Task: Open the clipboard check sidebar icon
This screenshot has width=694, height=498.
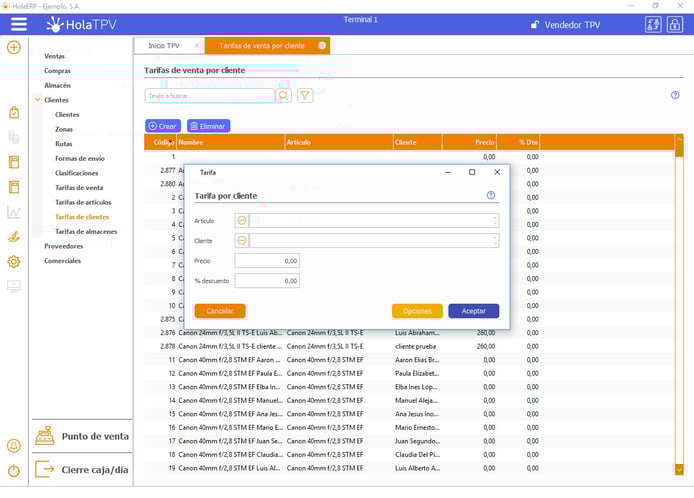Action: 14,112
